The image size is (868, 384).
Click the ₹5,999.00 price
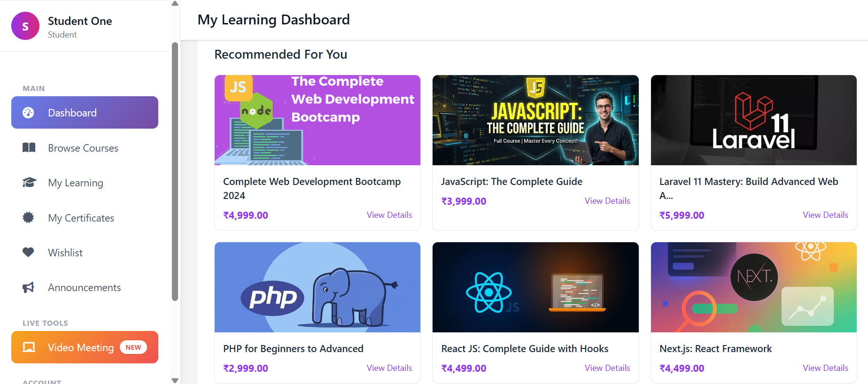(682, 215)
